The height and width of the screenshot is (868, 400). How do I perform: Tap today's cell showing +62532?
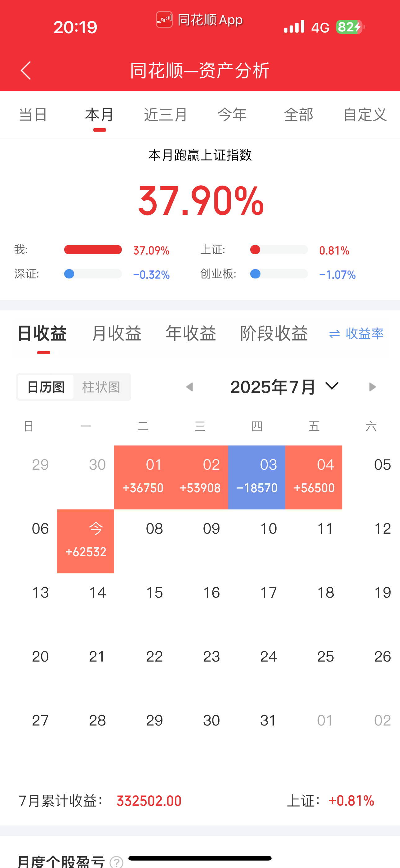tap(86, 541)
